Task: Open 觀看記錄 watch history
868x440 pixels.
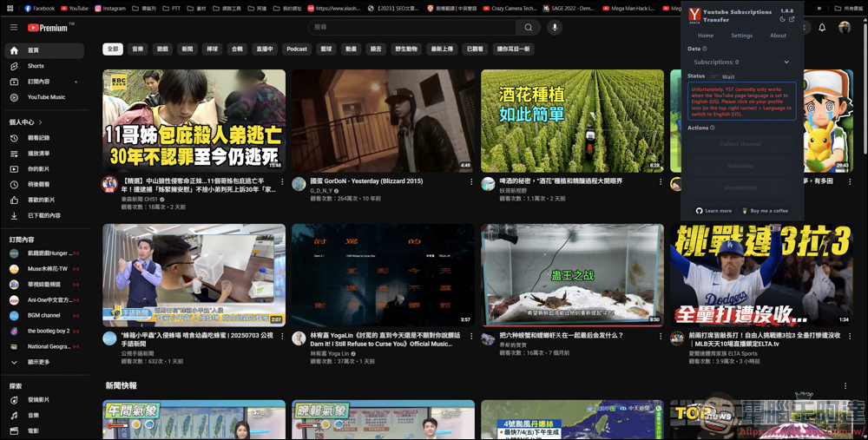Action: pos(44,138)
